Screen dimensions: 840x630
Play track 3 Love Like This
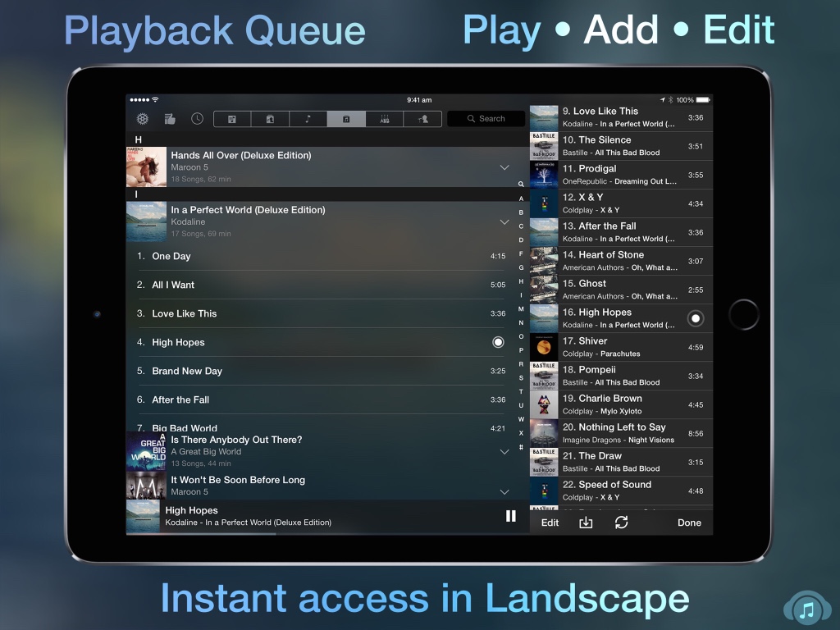[321, 314]
